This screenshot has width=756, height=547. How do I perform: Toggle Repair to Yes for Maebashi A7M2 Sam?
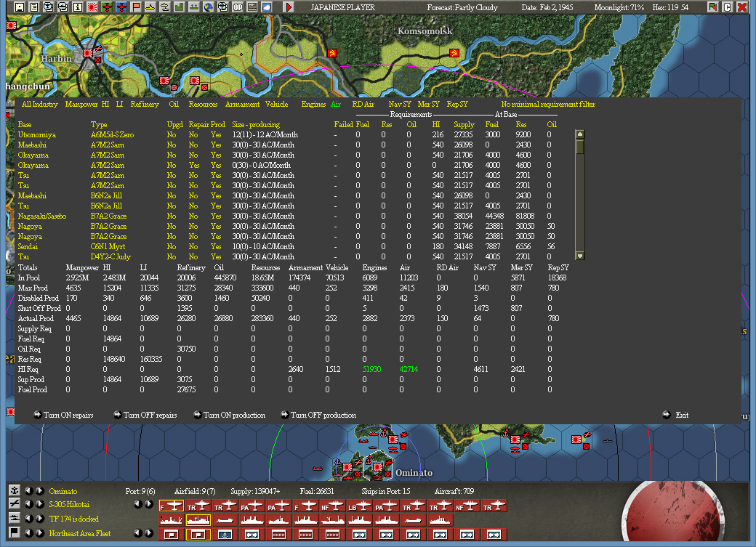point(193,145)
